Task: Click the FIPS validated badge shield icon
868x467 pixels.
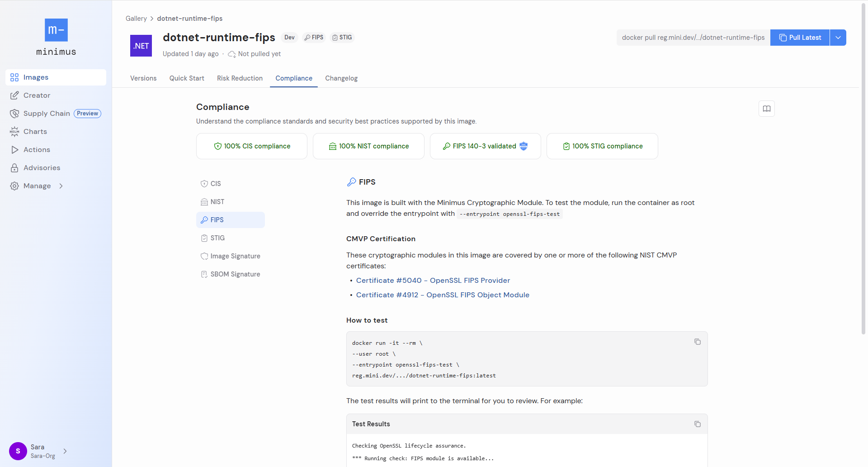Action: (524, 146)
